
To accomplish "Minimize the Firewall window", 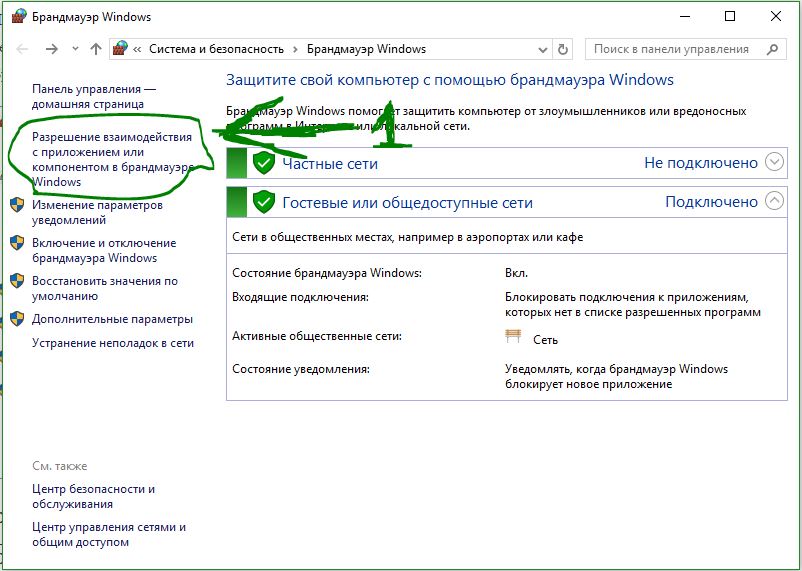I will tap(685, 16).
